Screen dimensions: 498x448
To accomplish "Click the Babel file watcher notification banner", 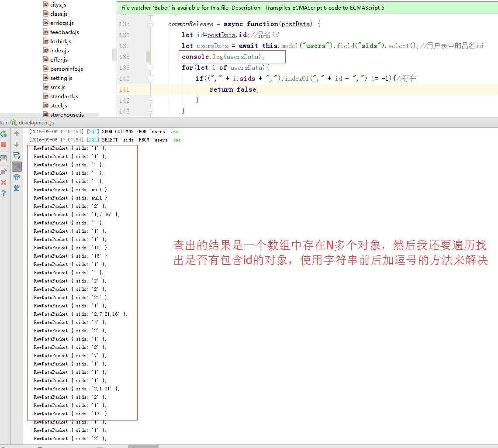I will [308, 7].
